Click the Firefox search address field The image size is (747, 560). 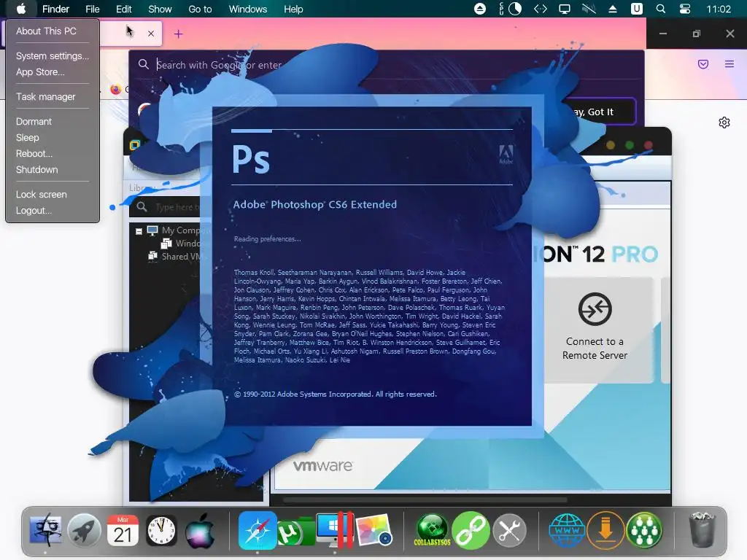387,64
